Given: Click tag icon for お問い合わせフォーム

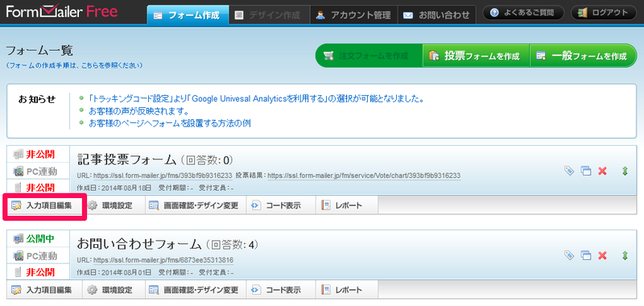Looking at the screenshot, I should tap(569, 255).
